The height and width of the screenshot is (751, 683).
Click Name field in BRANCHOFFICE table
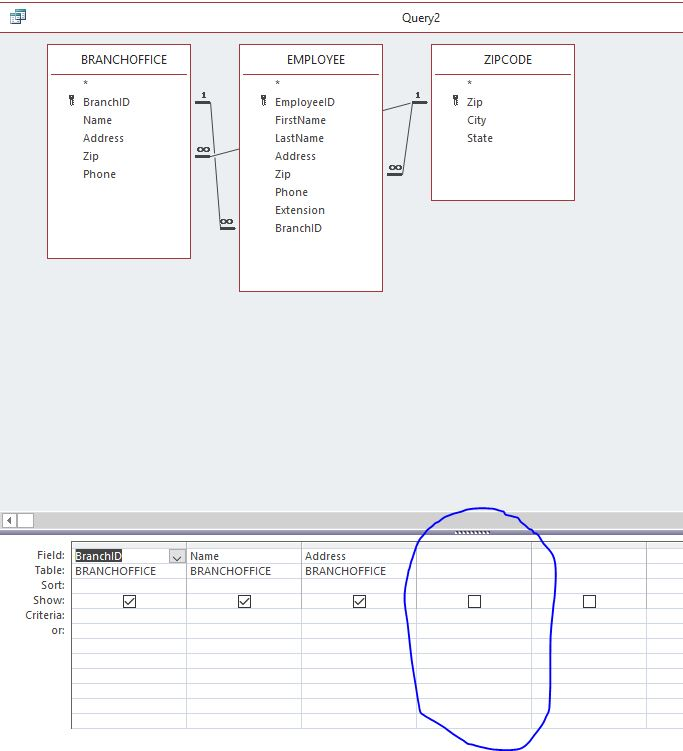click(97, 120)
